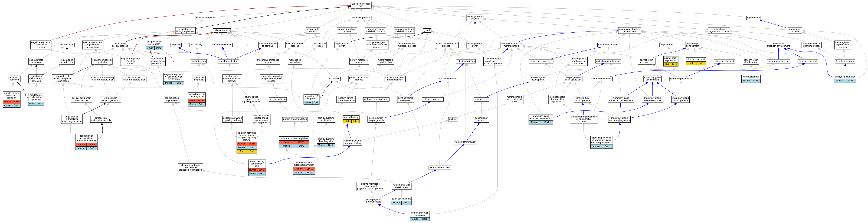Select 'mammary gland alveolus development' node title
The width and height of the screenshot is (868, 223).
[541, 117]
